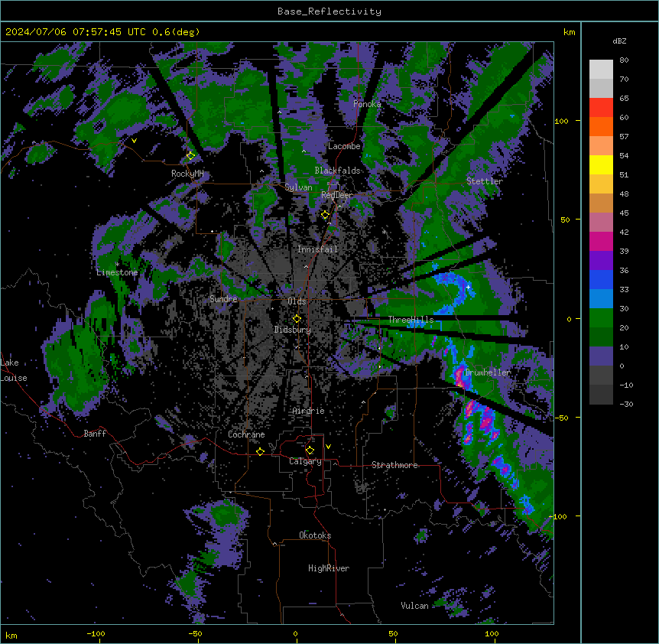Select the light gray 70-80 dBZ legend swatch
The width and height of the screenshot is (659, 644).
pos(601,70)
